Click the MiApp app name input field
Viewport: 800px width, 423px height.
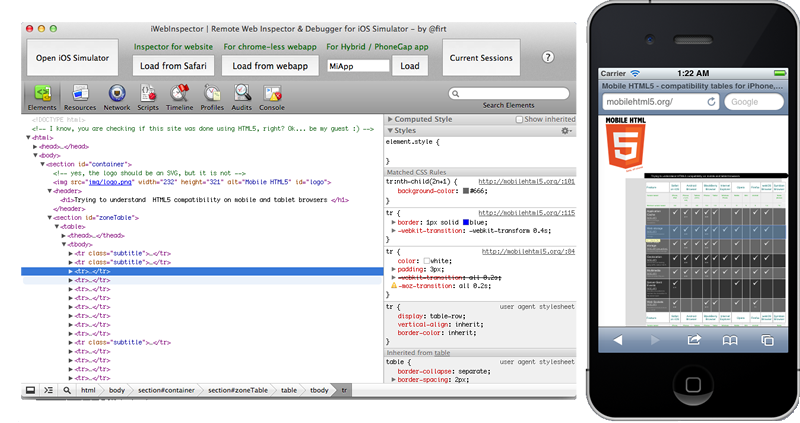tap(358, 66)
